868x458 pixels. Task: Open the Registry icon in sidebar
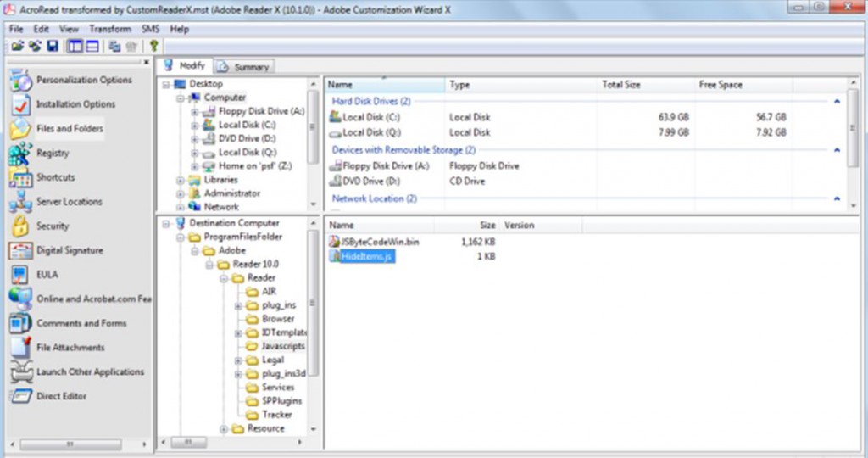coord(20,154)
